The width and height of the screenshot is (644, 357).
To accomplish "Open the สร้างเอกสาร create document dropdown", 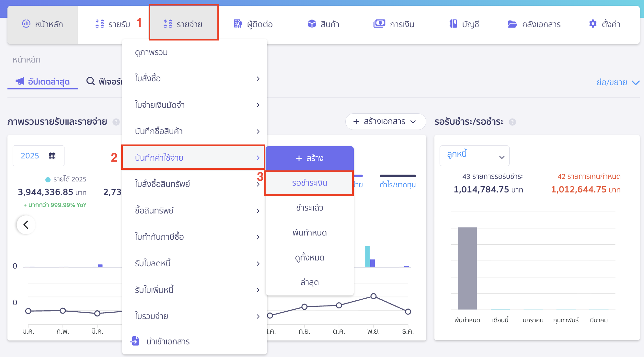I will (x=385, y=121).
